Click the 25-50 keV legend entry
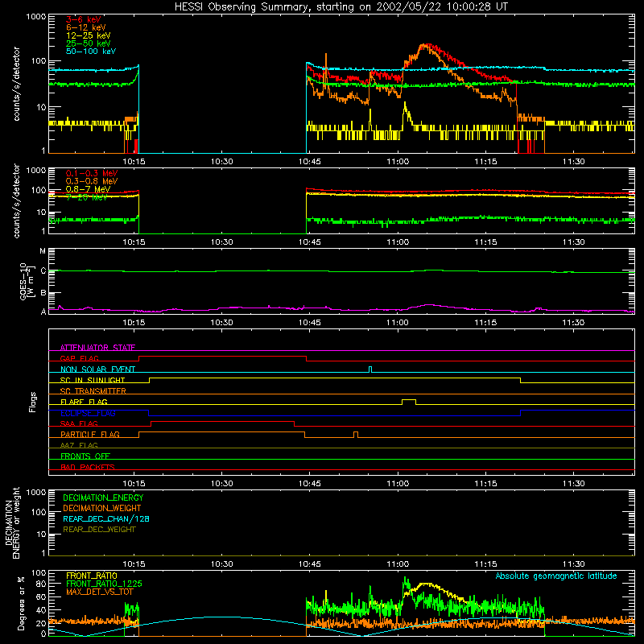The image size is (644, 644). tap(89, 43)
